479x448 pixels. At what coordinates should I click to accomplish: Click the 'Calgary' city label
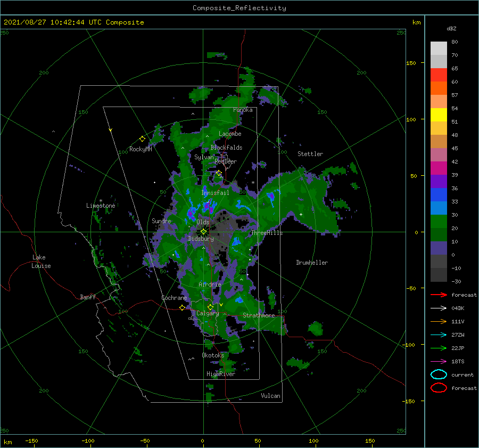coord(208,313)
